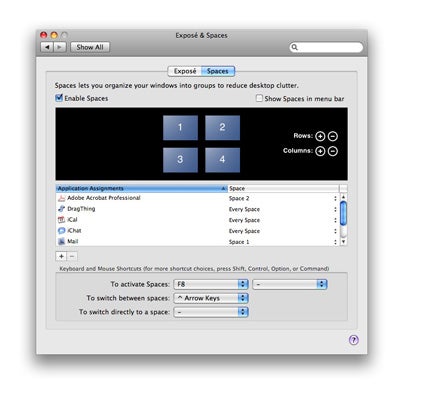
Task: Switch to the Exposé tab
Action: [185, 71]
